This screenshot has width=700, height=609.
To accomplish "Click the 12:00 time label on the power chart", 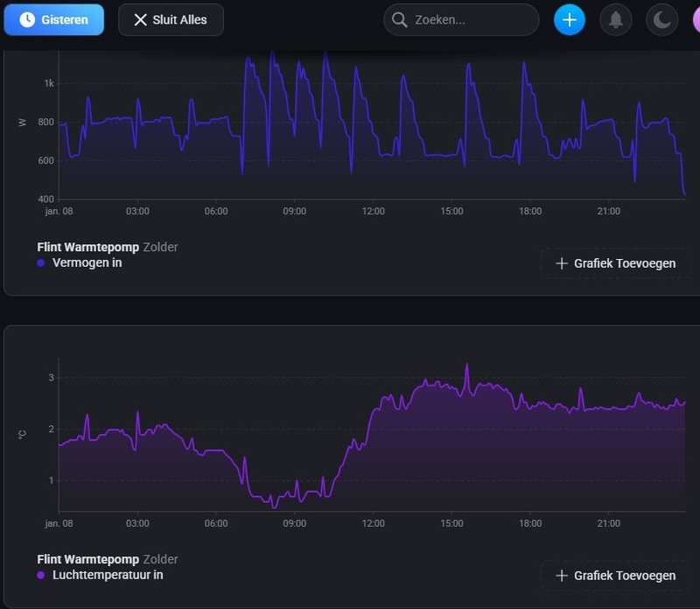I will [x=374, y=211].
